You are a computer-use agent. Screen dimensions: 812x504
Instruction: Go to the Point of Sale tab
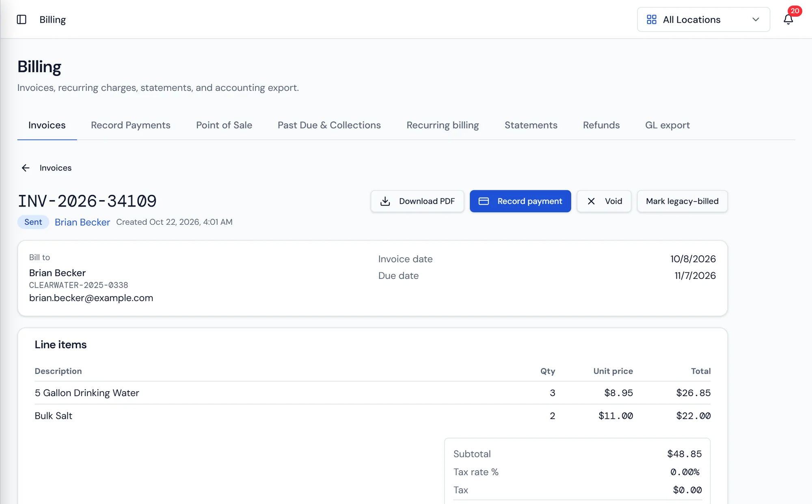(x=224, y=125)
